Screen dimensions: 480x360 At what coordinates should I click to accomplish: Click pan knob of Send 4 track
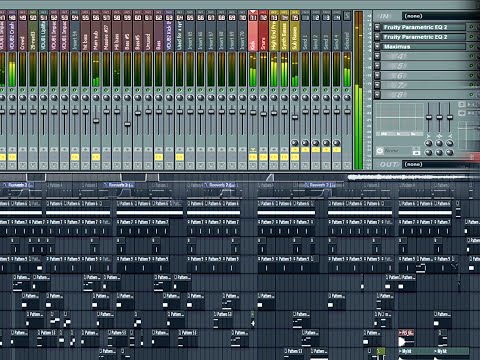pos(337,98)
